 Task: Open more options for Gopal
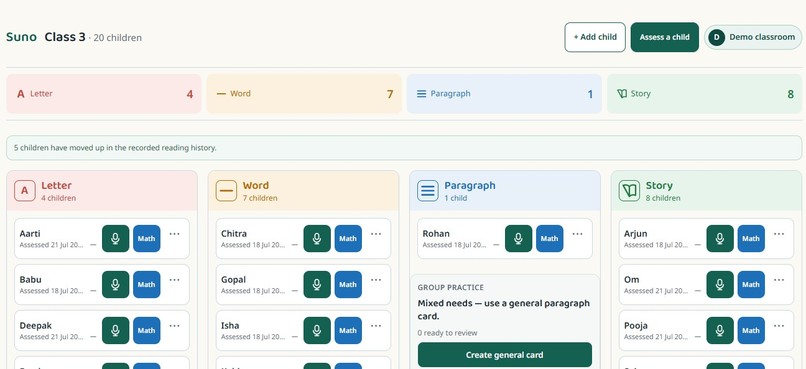[x=376, y=280]
